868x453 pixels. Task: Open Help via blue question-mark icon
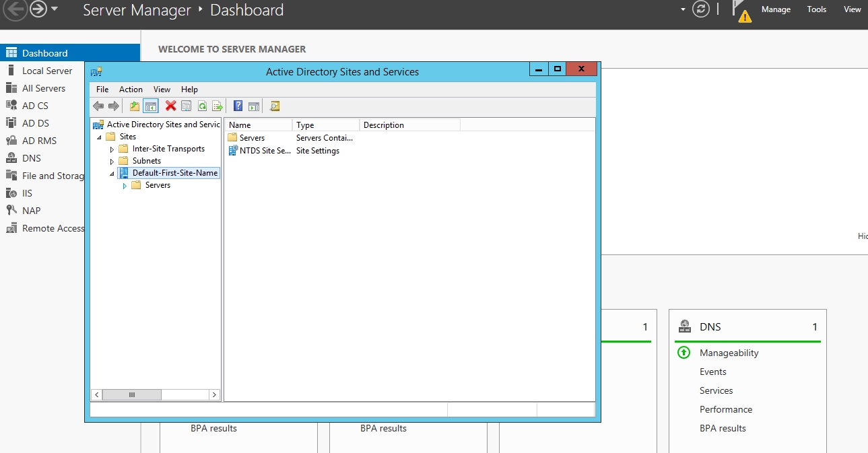pos(238,106)
